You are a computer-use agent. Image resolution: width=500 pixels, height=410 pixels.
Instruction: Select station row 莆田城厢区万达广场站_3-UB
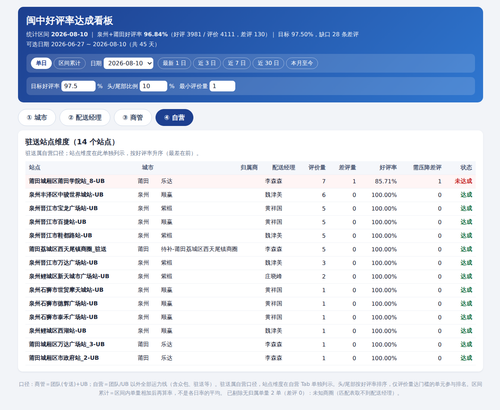(x=250, y=344)
